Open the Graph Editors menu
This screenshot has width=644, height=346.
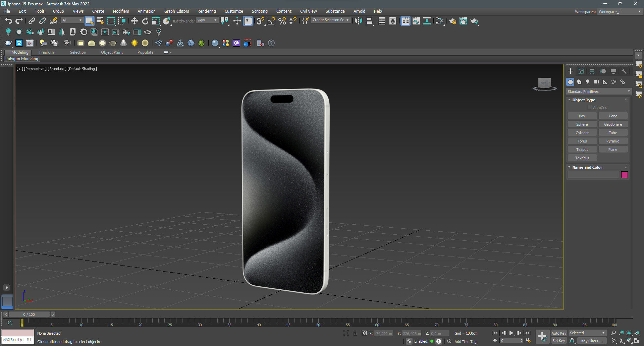pyautogui.click(x=176, y=11)
